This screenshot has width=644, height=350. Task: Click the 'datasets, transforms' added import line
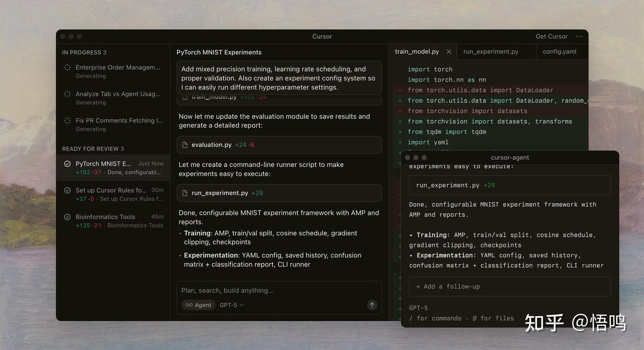(x=490, y=121)
